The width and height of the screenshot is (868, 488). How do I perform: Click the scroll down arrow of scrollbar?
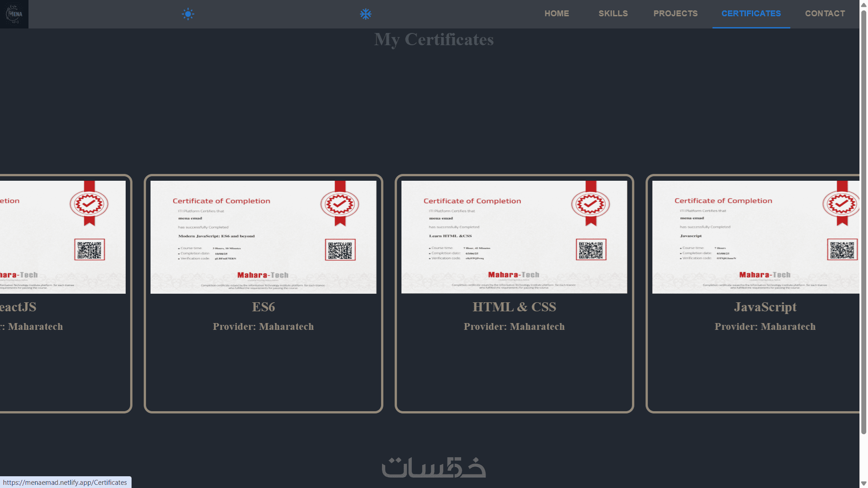863,483
